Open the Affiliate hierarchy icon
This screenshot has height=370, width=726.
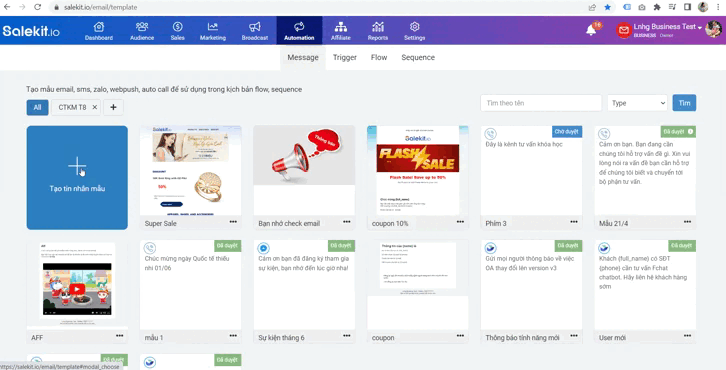[x=341, y=27]
